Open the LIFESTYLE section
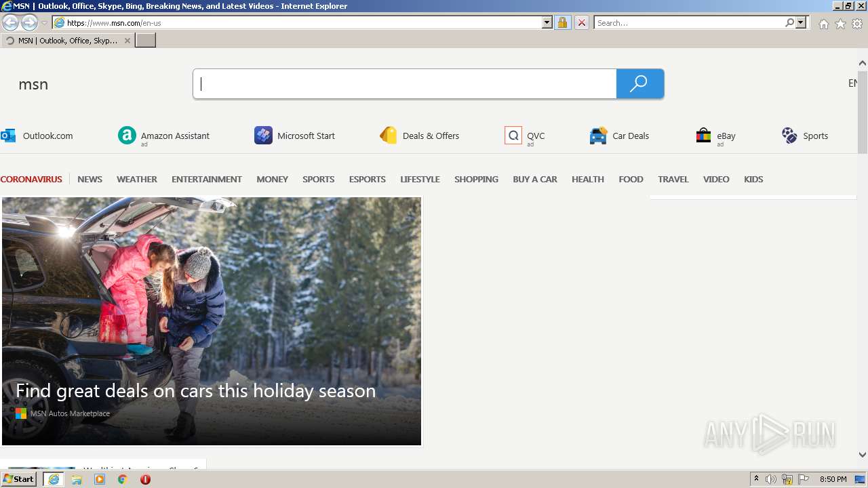 tap(420, 179)
